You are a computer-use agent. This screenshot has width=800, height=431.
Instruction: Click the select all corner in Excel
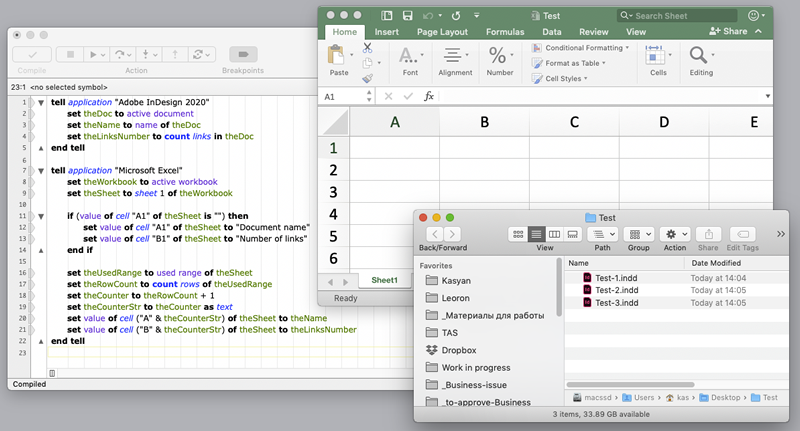334,122
